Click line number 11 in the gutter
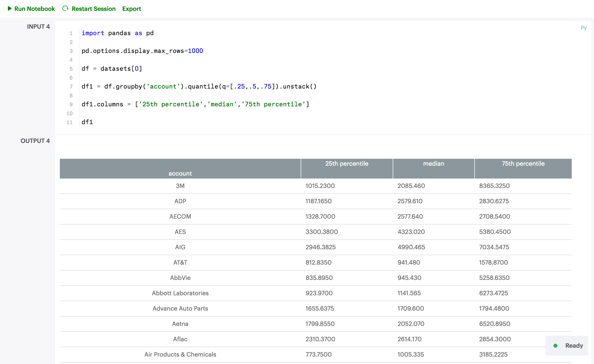This screenshot has width=594, height=364. tap(69, 122)
